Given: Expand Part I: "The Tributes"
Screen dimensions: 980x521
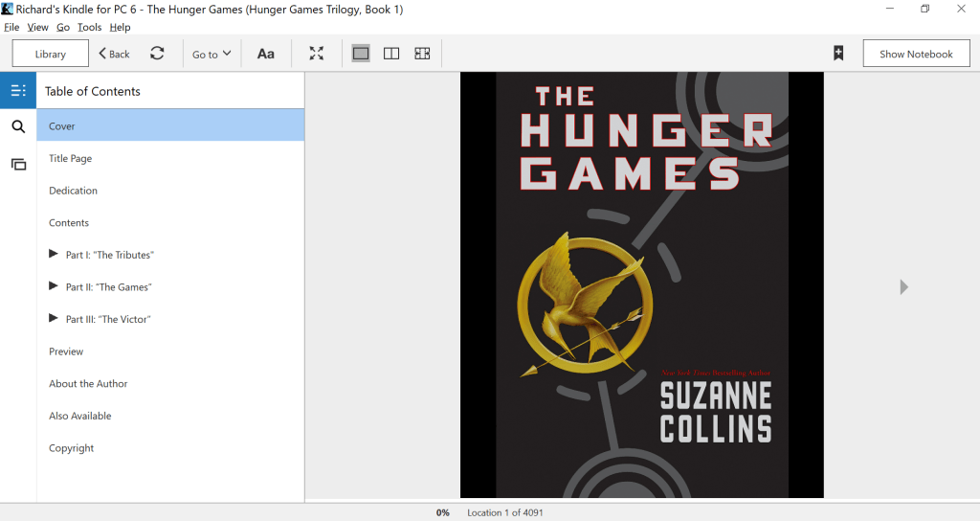Looking at the screenshot, I should click(54, 255).
